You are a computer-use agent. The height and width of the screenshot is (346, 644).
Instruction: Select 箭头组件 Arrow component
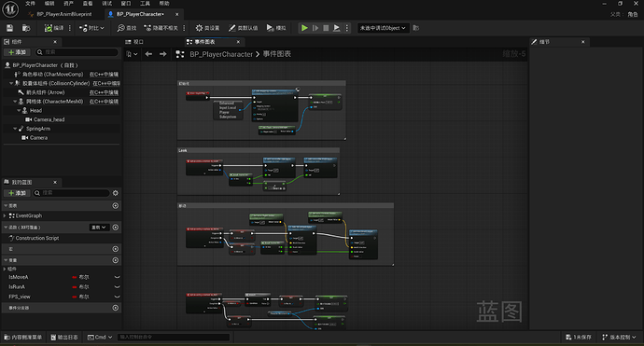pyautogui.click(x=45, y=92)
